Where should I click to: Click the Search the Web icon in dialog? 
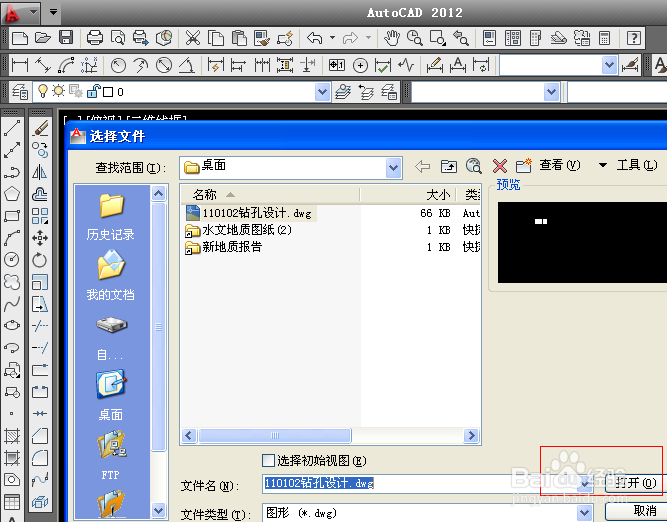point(474,166)
